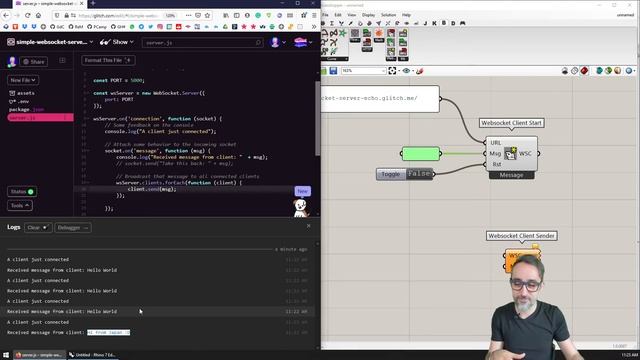
Task: Click the Websocket Client Start component icon
Action: tap(510, 153)
